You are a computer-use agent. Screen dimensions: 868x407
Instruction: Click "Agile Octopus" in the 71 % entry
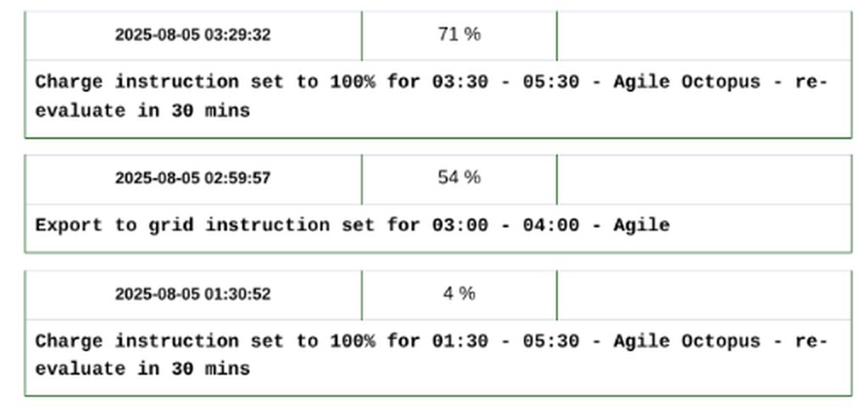(686, 82)
